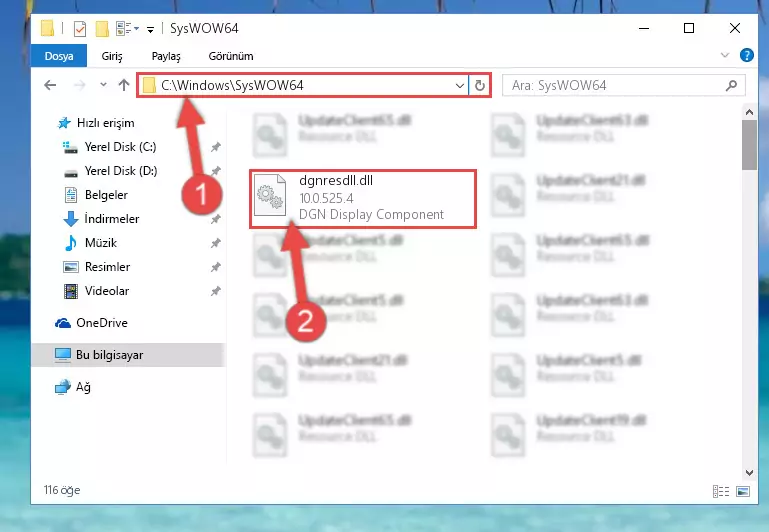Click the pin icon beside Yerel Disk (C:)
This screenshot has height=532, width=769.
click(x=215, y=147)
